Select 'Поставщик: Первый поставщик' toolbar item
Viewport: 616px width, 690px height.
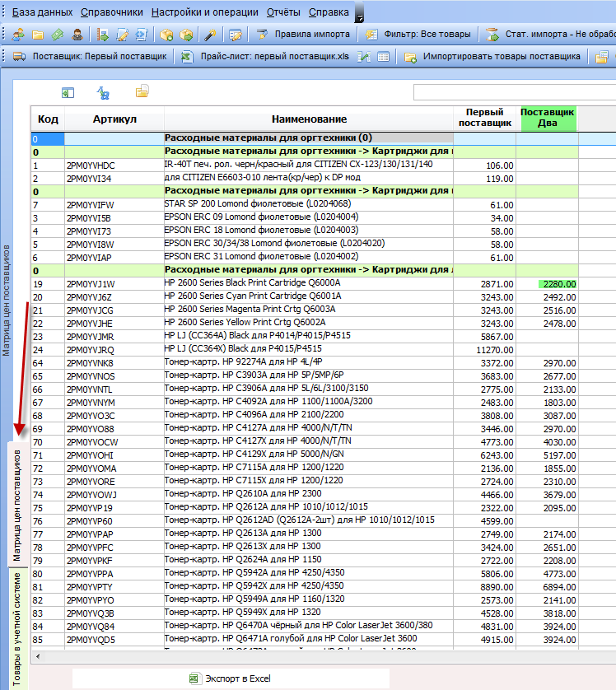coord(90,56)
